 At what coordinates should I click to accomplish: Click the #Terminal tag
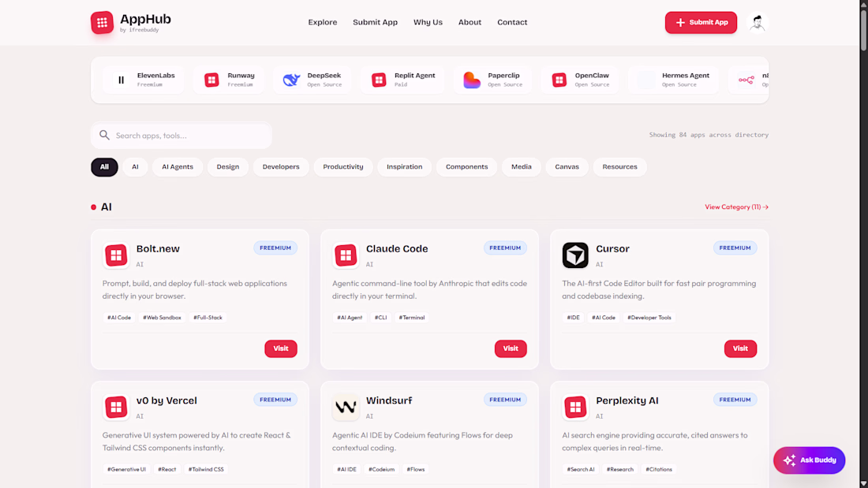pyautogui.click(x=411, y=318)
